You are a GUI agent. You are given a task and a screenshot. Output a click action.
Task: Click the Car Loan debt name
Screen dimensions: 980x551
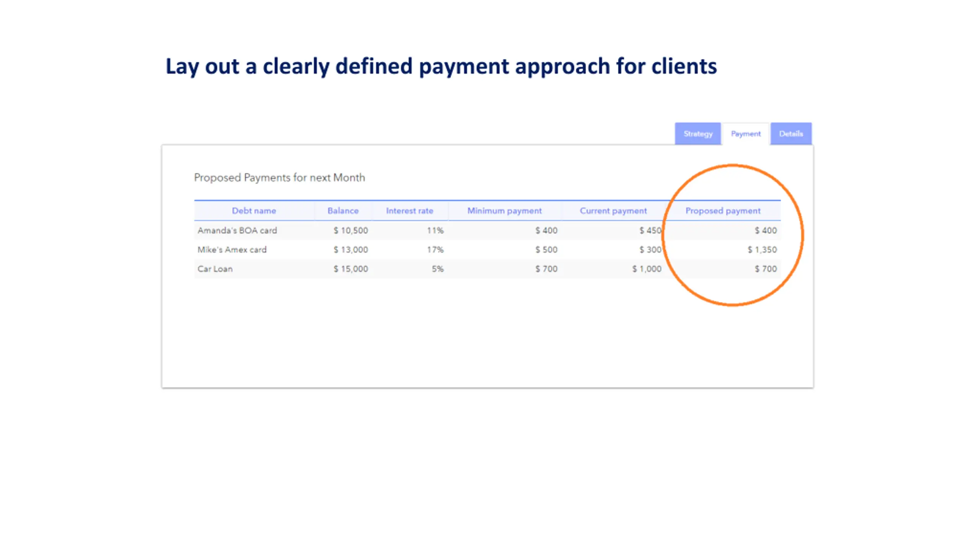pyautogui.click(x=215, y=269)
